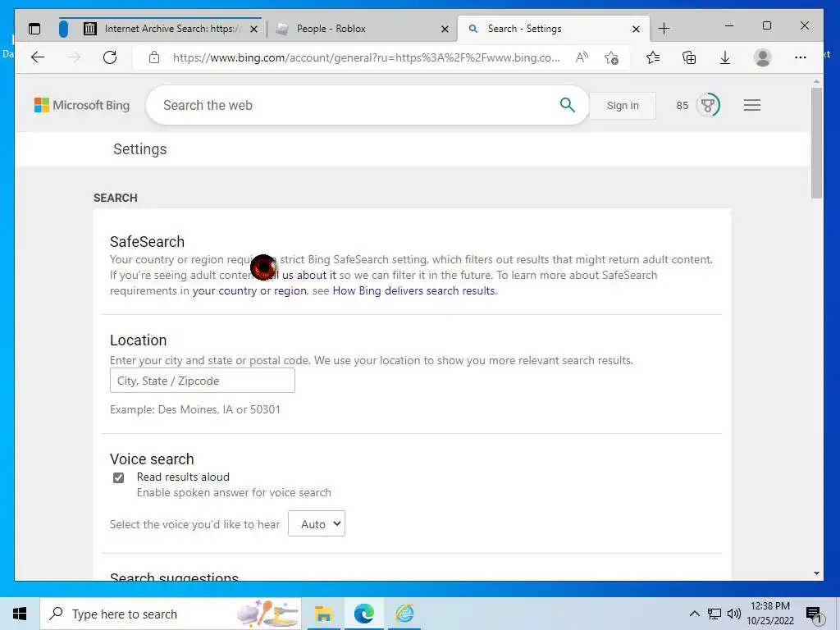
Task: Open the browser profile avatar
Action: (x=762, y=57)
